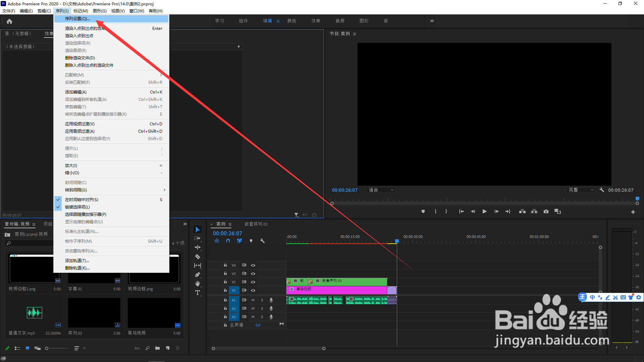This screenshot has width=644, height=362.
Task: Play the program monitor
Action: coord(484,212)
